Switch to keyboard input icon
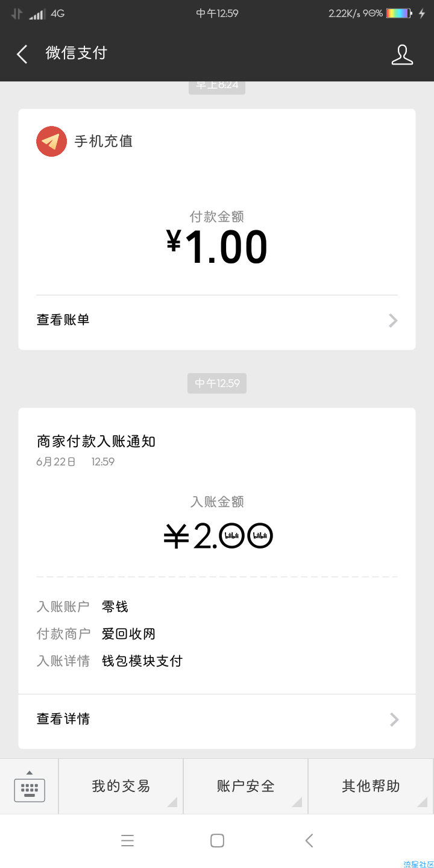This screenshot has width=434, height=868. [30, 787]
